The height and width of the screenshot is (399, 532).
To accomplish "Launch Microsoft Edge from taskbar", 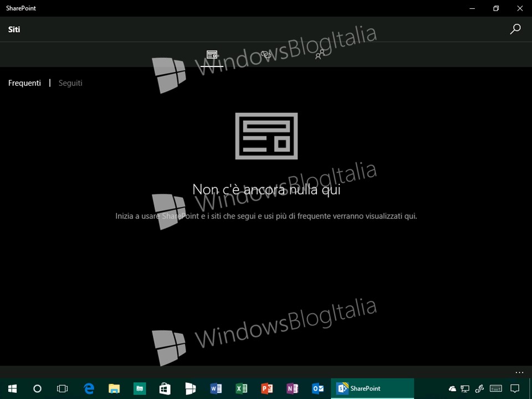I will [89, 388].
